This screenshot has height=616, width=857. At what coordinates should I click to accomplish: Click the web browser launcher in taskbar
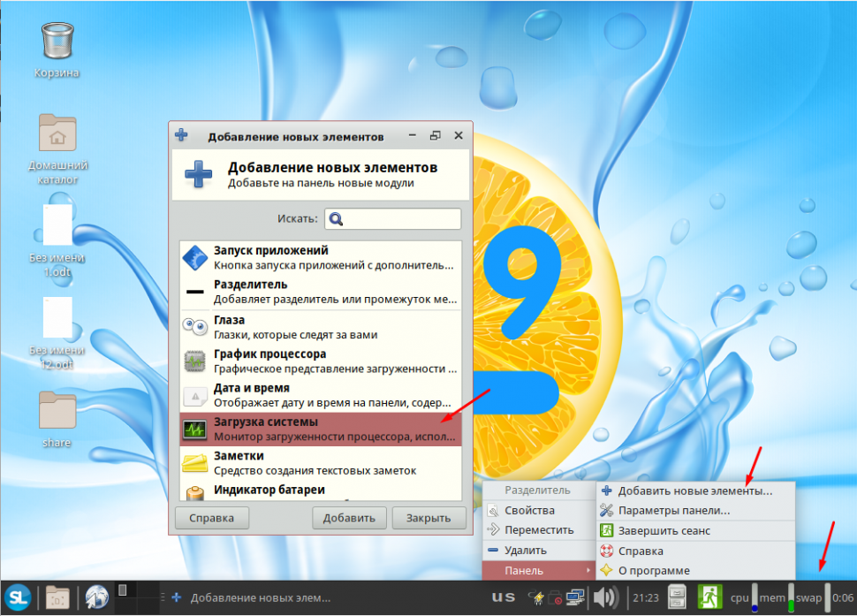coord(96,597)
